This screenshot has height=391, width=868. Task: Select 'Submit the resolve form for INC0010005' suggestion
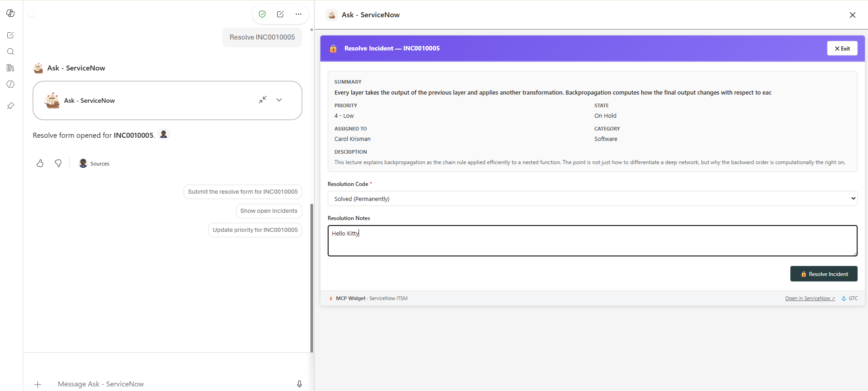pyautogui.click(x=243, y=192)
